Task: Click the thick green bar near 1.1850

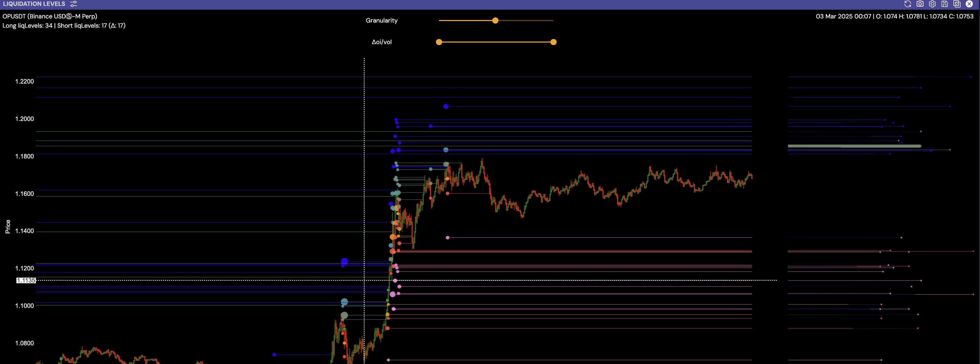Action: (x=854, y=146)
